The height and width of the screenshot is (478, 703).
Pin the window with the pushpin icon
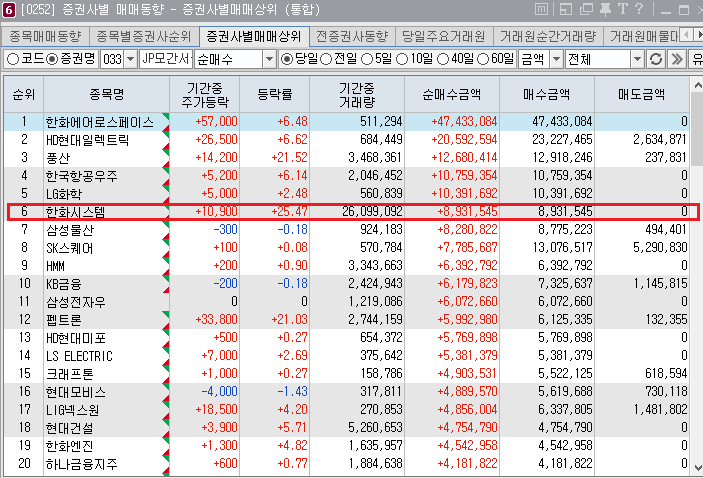tap(605, 9)
